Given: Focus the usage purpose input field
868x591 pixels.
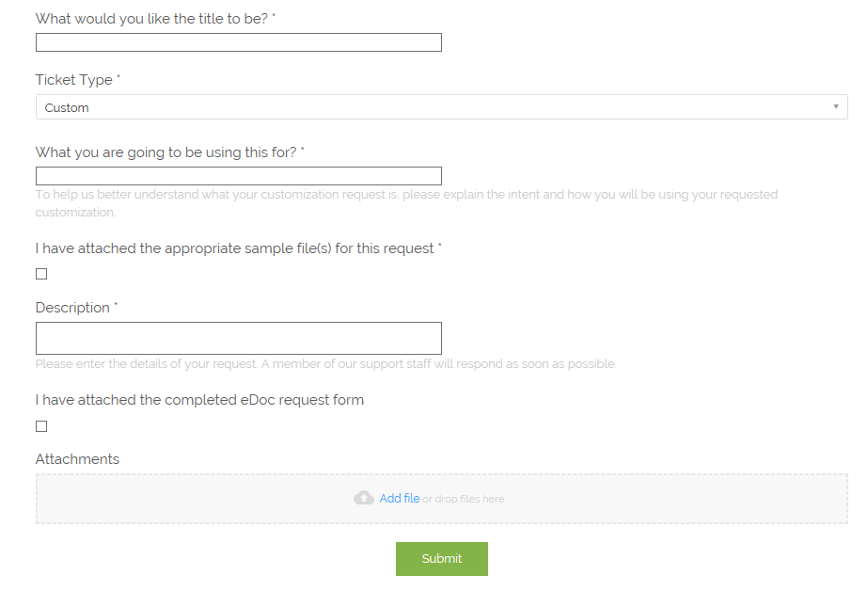Looking at the screenshot, I should (238, 175).
